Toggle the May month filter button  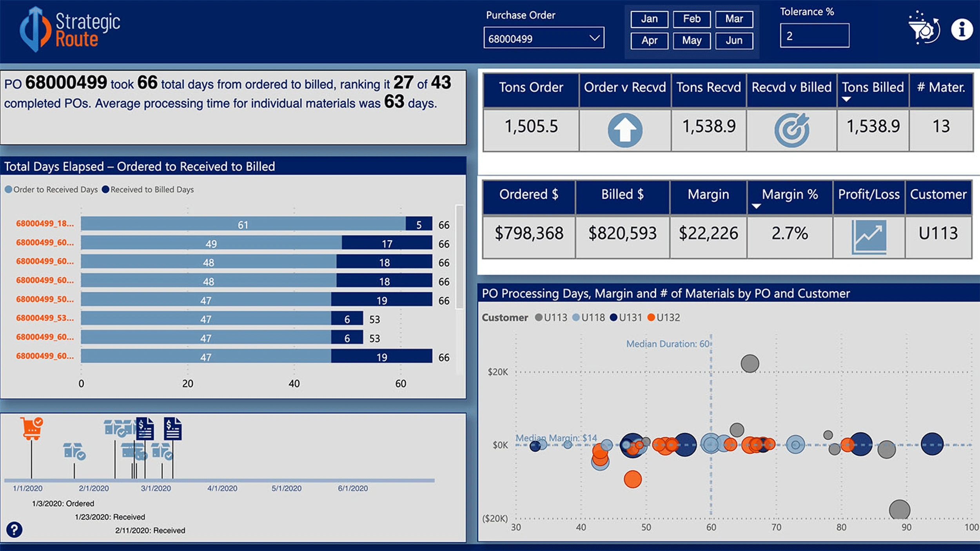[691, 40]
